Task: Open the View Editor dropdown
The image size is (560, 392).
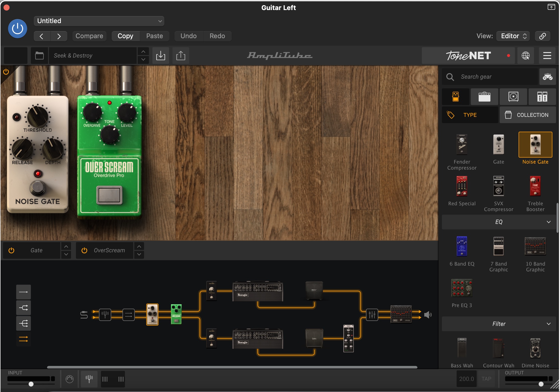Action: click(x=513, y=36)
